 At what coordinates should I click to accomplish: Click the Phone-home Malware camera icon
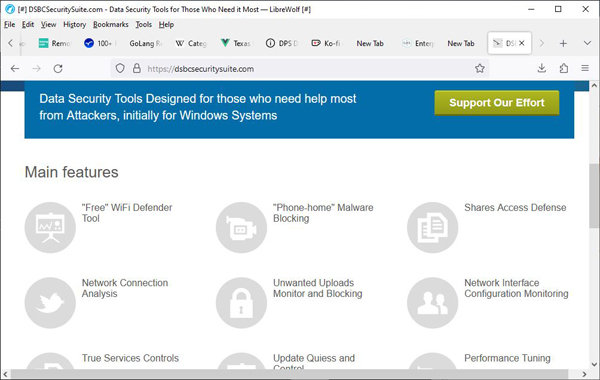click(x=241, y=227)
